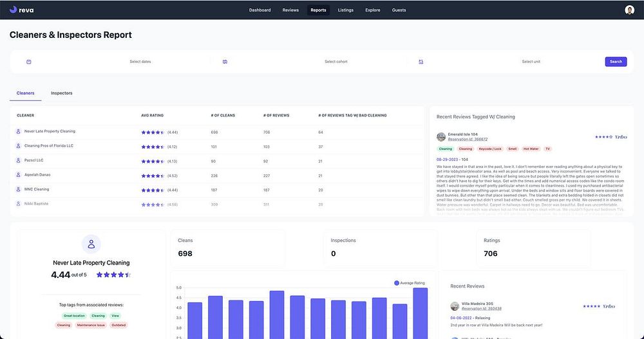Click the large cleaner profile avatar icon
The width and height of the screenshot is (644, 339).
(91, 244)
